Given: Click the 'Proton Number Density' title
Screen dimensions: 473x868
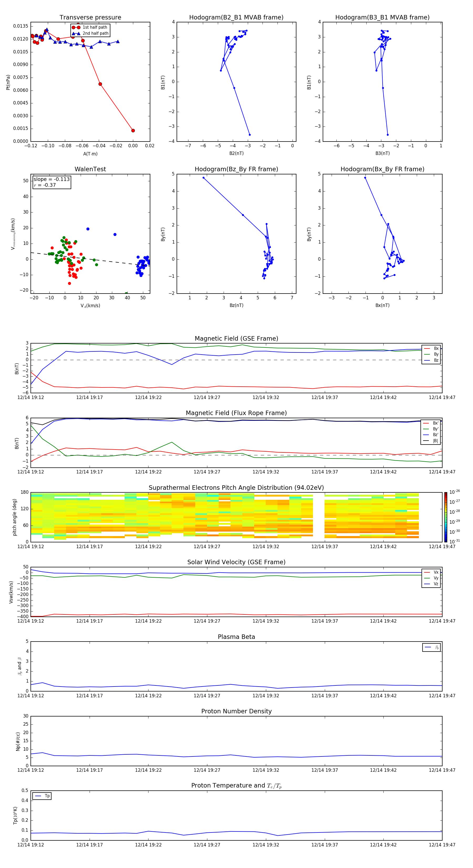Looking at the screenshot, I should coord(236,712).
